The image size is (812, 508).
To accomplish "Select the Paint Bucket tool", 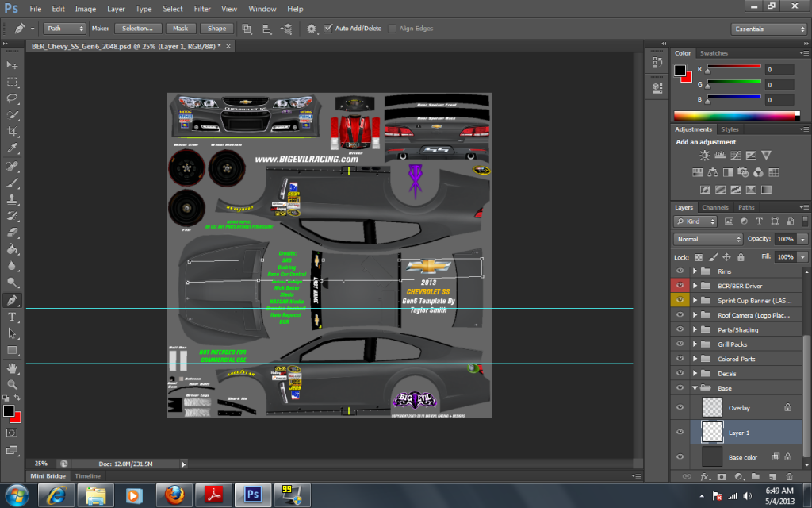I will tap(12, 249).
